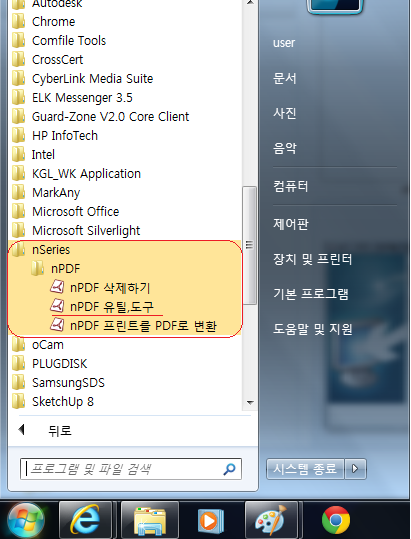Launch nPDF 유틸,도구 program
Viewport: 411px width, 539px height.
pos(112,306)
